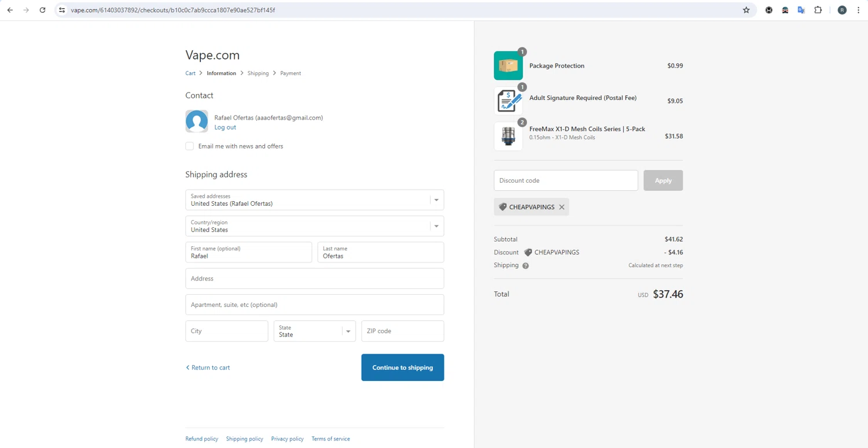Click the $37.46 total amount
This screenshot has width=868, height=448.
(668, 294)
